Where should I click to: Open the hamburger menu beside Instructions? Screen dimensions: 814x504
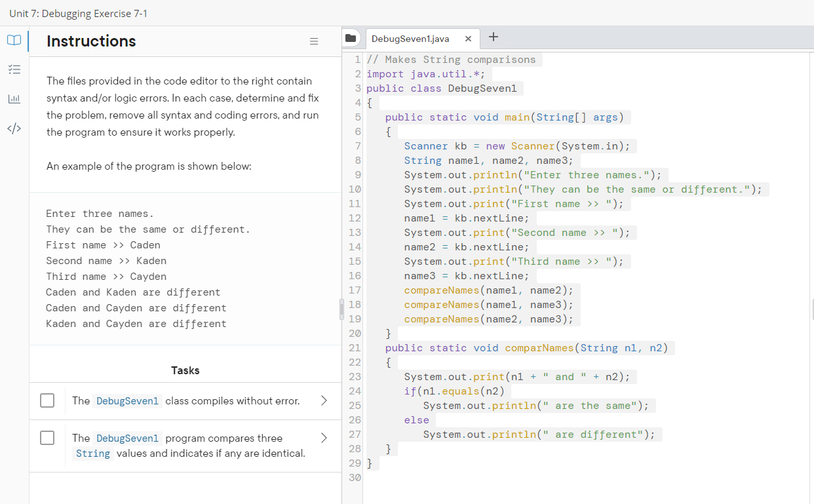click(x=314, y=41)
